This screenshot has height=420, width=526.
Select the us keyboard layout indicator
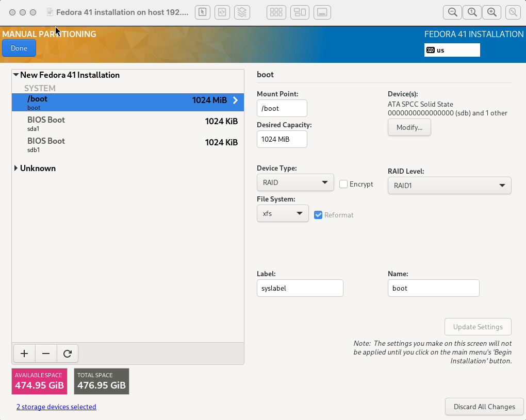coord(452,50)
